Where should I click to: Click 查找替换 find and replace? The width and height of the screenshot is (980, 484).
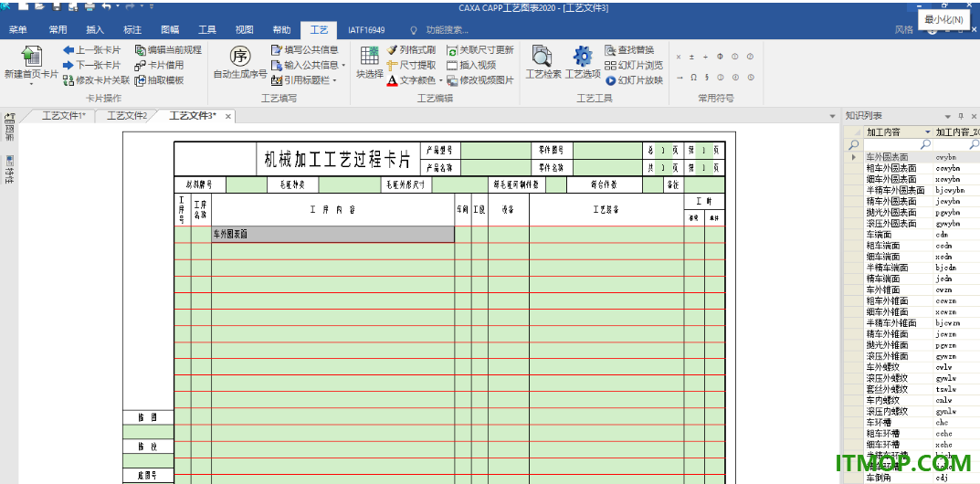pyautogui.click(x=629, y=50)
